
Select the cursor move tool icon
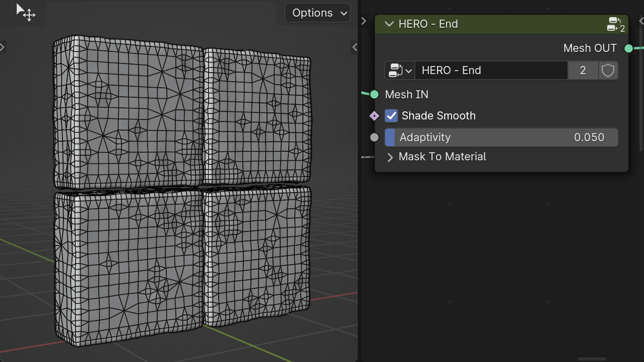click(26, 12)
